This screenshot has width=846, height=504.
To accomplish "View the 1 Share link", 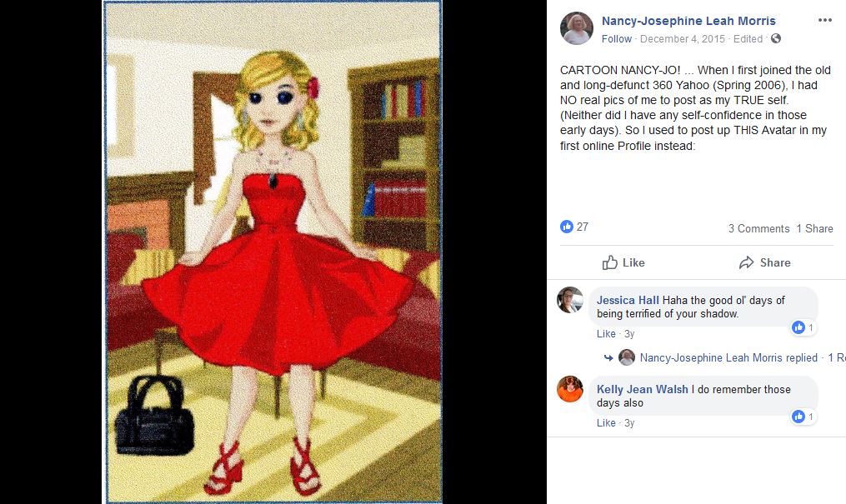I will click(x=814, y=228).
